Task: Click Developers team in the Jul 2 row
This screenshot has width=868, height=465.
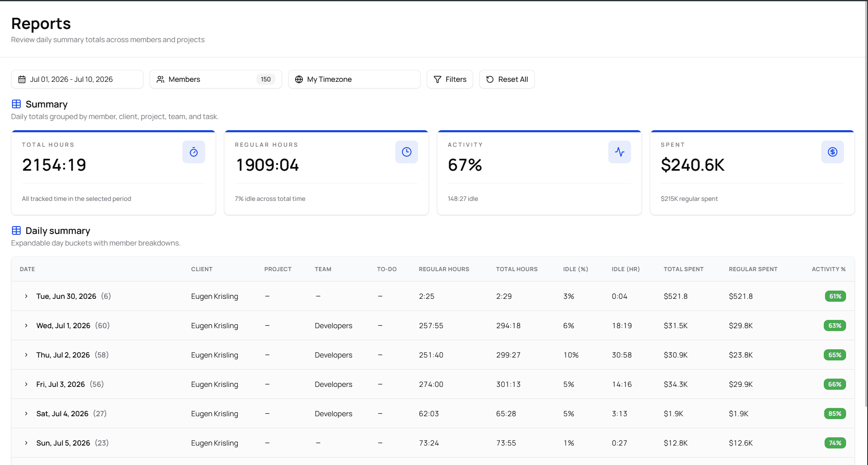Action: 333,355
